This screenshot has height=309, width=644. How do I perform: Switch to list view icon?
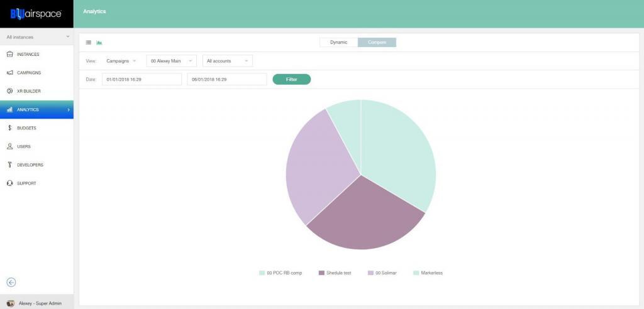coord(89,43)
